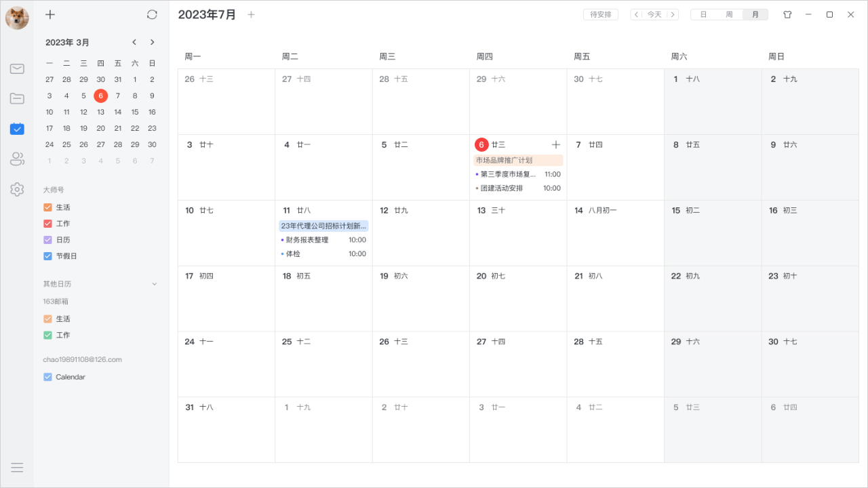Open the file folder icon in sidebar
The image size is (868, 488).
point(17,98)
